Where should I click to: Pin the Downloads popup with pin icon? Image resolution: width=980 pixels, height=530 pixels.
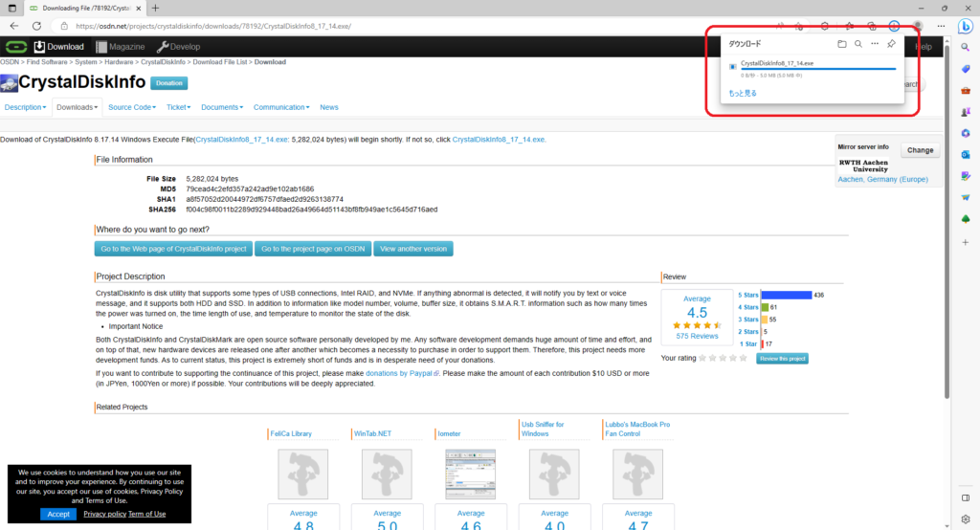(891, 44)
